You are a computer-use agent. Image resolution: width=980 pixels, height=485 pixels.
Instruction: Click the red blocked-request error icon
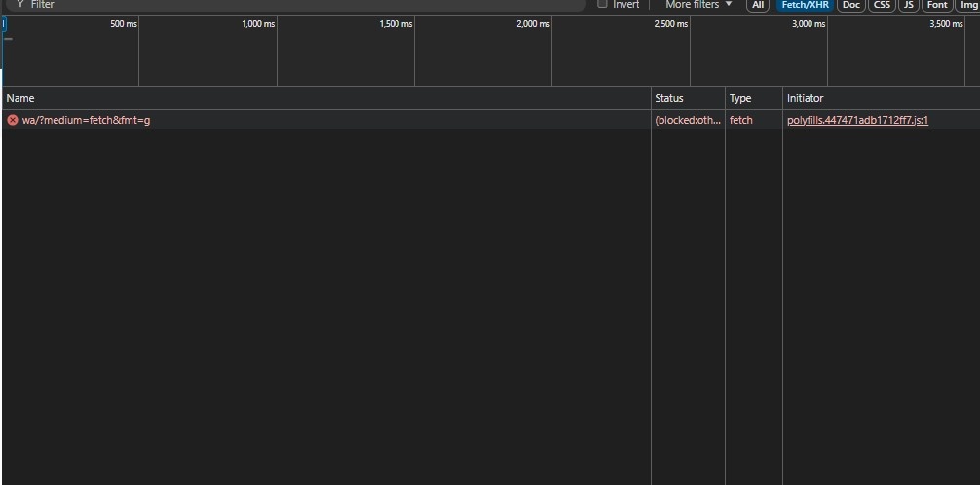[13, 121]
